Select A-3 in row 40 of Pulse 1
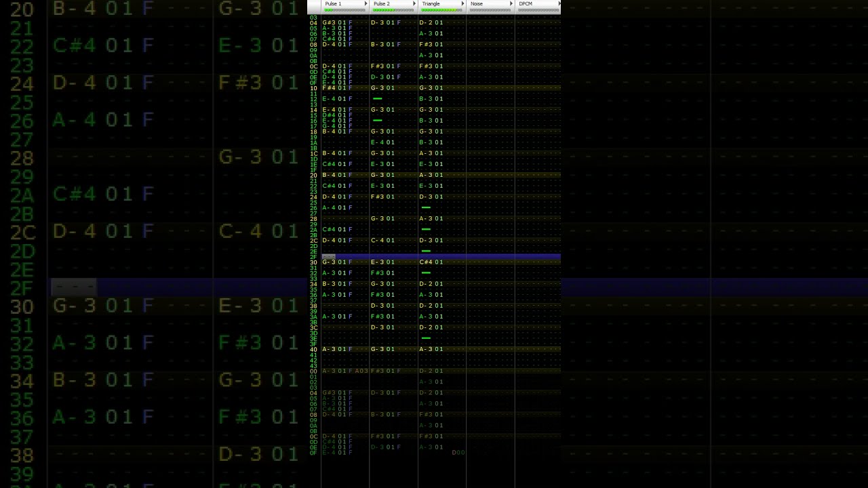The width and height of the screenshot is (868, 488). pos(329,349)
